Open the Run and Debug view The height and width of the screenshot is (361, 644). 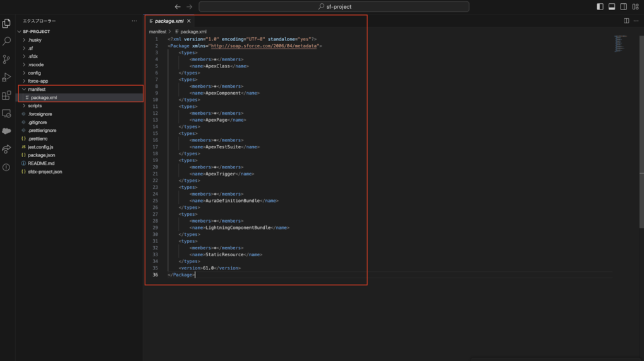click(x=6, y=78)
